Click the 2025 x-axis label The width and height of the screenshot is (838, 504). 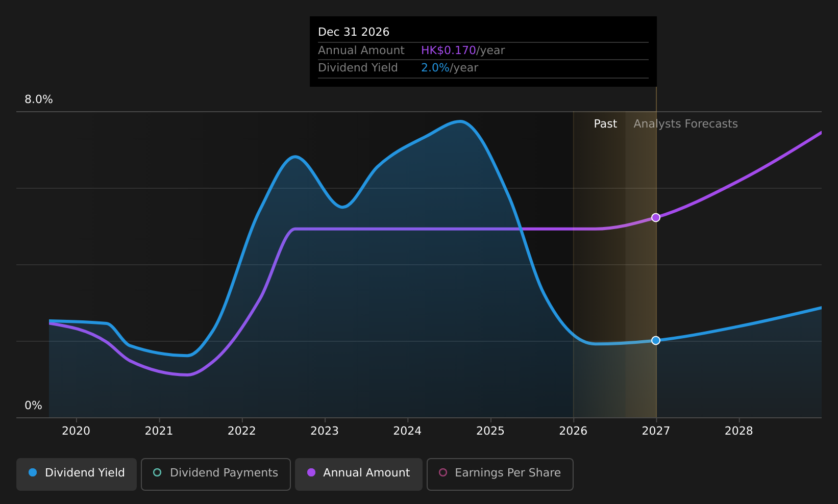tap(490, 431)
